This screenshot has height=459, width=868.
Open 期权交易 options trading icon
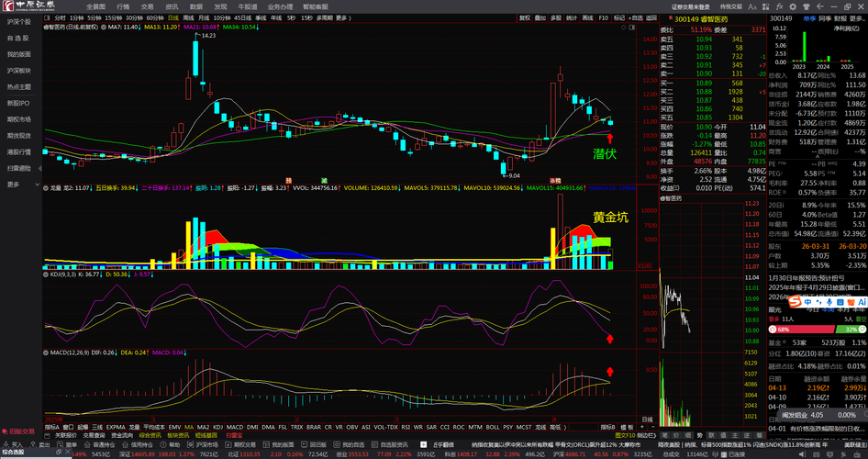point(228,445)
